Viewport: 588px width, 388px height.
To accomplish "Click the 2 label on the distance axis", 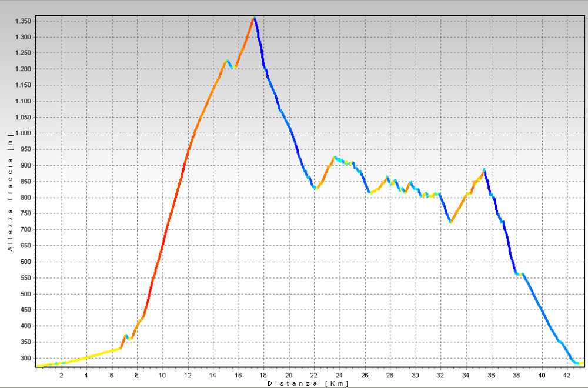I will 61,374.
